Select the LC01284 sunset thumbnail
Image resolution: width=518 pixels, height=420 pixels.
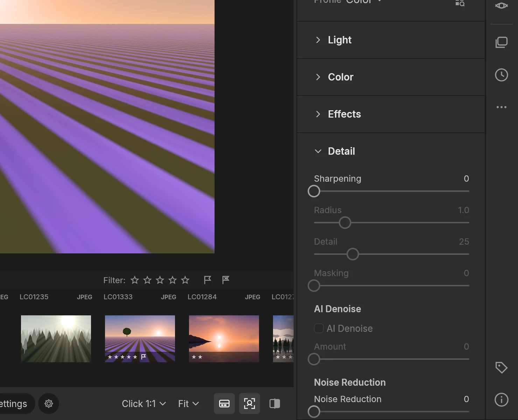coord(224,339)
